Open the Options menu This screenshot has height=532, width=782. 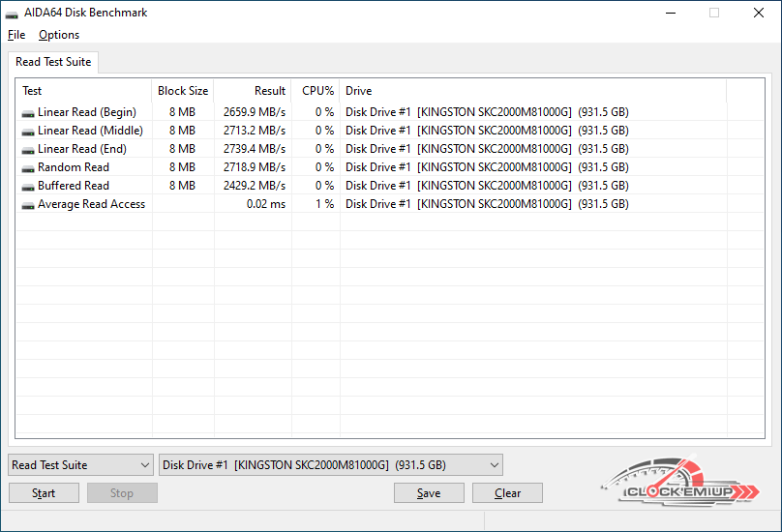[x=59, y=35]
